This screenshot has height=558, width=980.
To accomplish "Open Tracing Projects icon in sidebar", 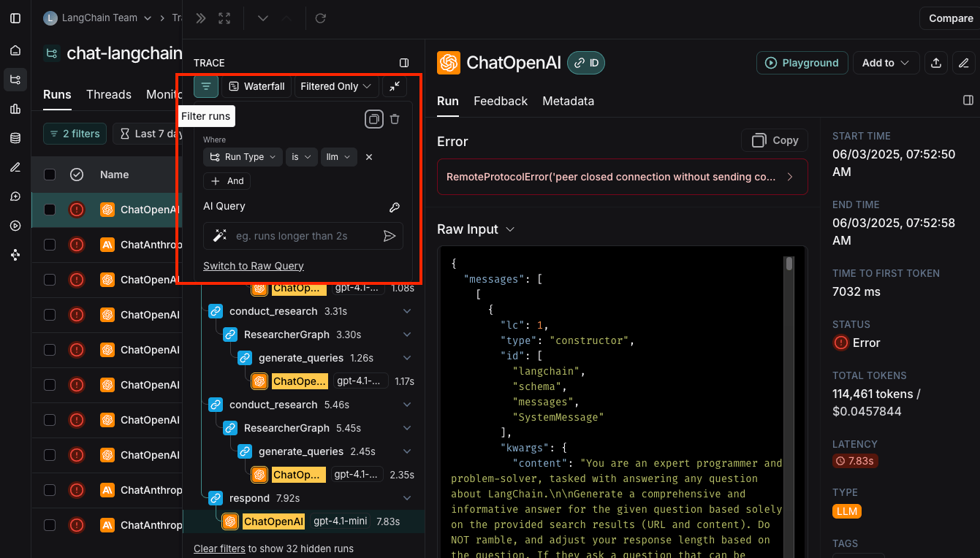I will (x=15, y=80).
